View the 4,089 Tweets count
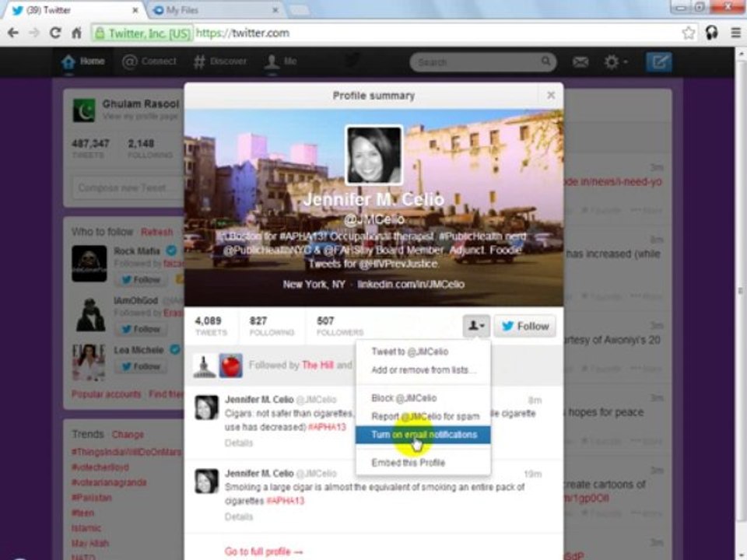 (211, 326)
